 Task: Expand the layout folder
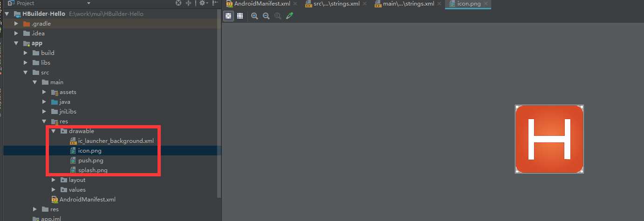pos(54,180)
